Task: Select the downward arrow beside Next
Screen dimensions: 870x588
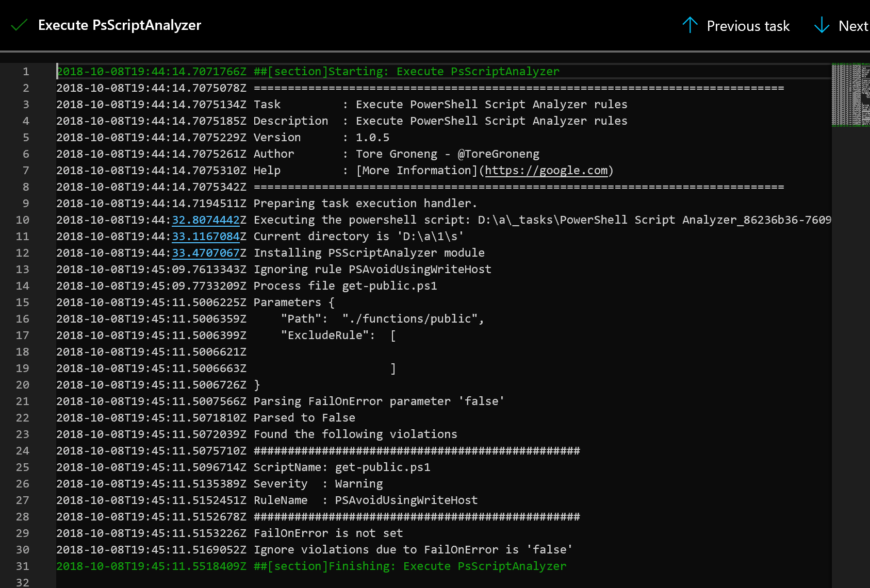Action: pos(821,25)
